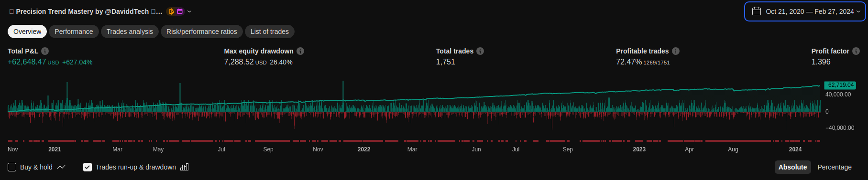
Task: Click the orange deep backtesting icon
Action: click(x=171, y=11)
